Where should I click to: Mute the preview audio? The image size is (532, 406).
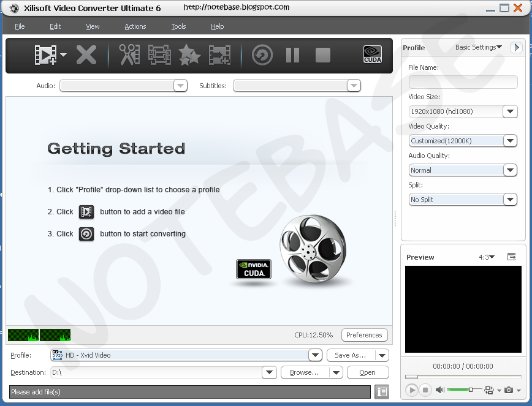click(439, 390)
